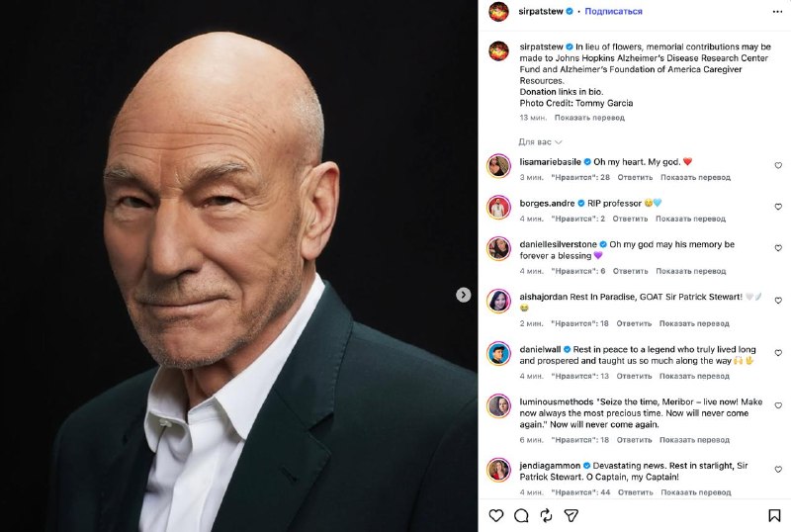Open the three-dot more options menu

[777, 12]
